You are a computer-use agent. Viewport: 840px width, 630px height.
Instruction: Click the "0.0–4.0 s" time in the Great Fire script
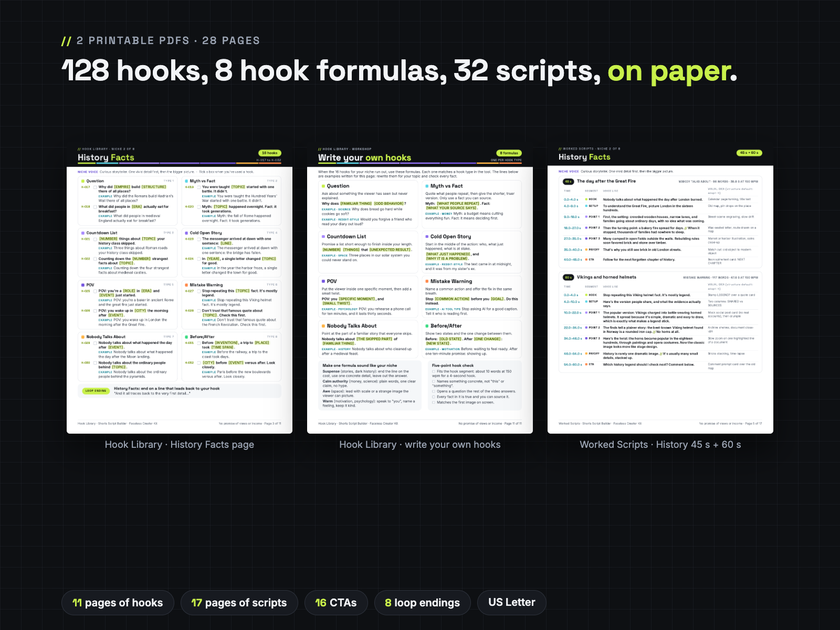(x=571, y=199)
